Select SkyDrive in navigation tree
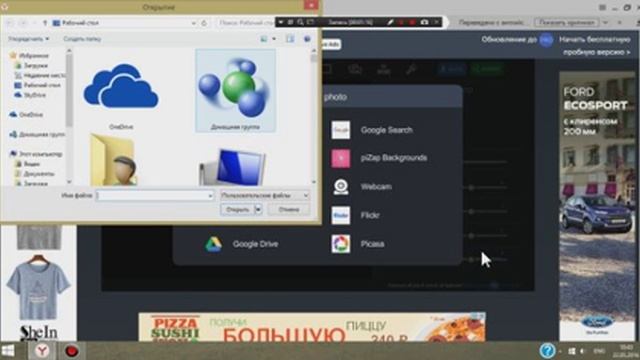Image resolution: width=640 pixels, height=360 pixels. click(30, 95)
